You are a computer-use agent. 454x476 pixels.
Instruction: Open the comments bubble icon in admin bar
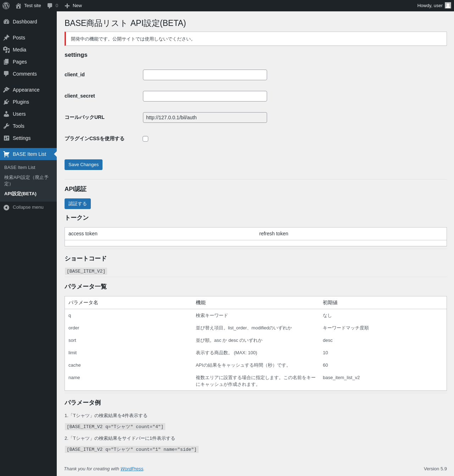(50, 6)
